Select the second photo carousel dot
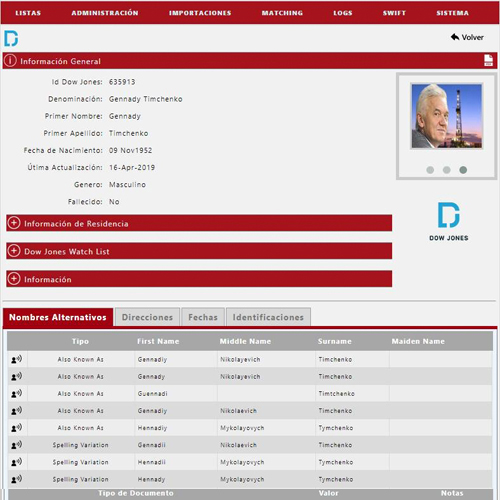Viewport: 500px width, 500px height. (447, 170)
